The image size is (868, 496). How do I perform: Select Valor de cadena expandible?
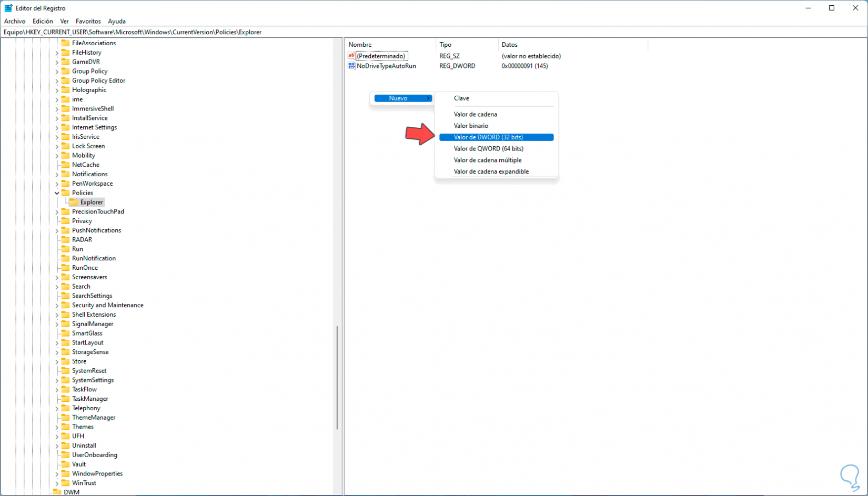coord(496,171)
